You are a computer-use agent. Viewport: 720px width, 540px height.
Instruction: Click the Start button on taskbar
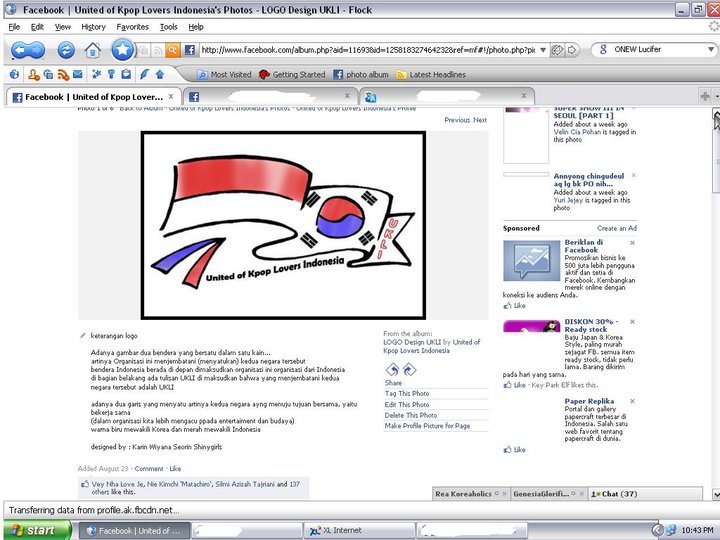[x=38, y=530]
